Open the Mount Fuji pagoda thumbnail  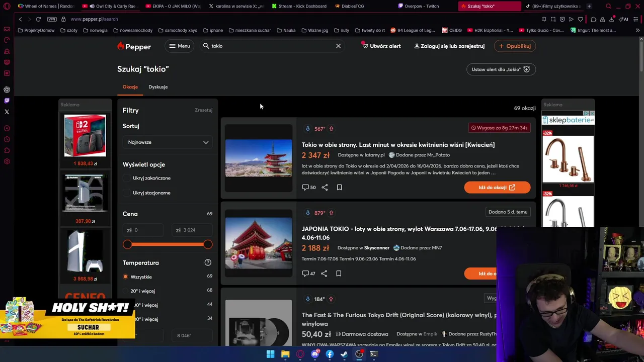[259, 158]
